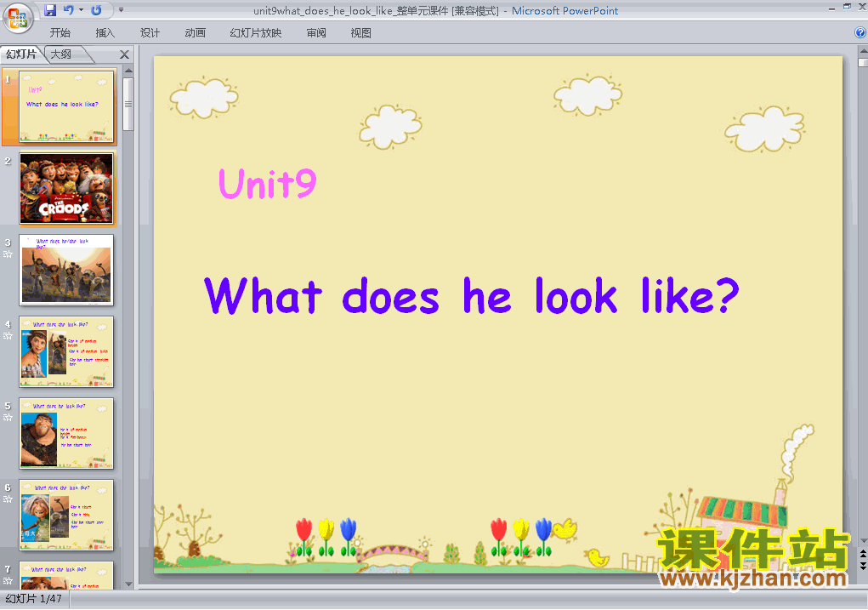The width and height of the screenshot is (868, 610).
Task: Open the 视图 ribbon tab
Action: [x=360, y=32]
